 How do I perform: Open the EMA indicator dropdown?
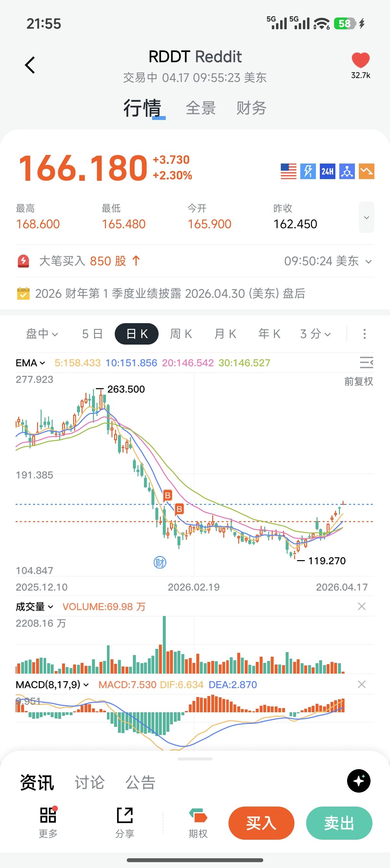[x=30, y=363]
